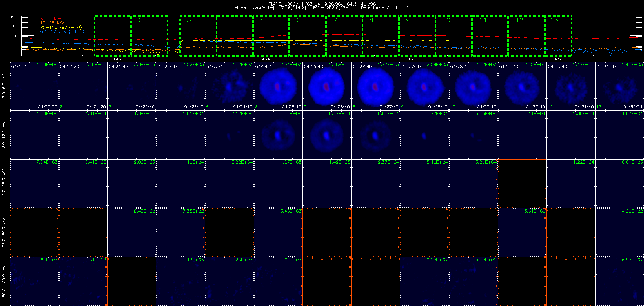Click the 4.00E+02 peak value text
644x306 pixels.
click(632, 211)
